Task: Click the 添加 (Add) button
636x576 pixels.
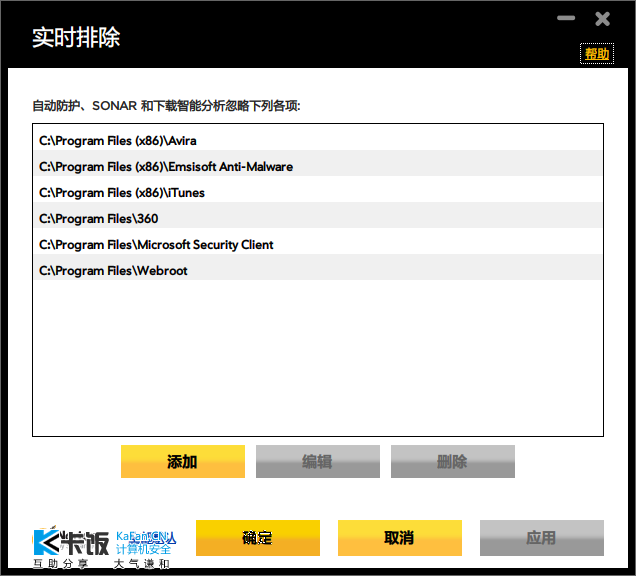Action: tap(183, 461)
